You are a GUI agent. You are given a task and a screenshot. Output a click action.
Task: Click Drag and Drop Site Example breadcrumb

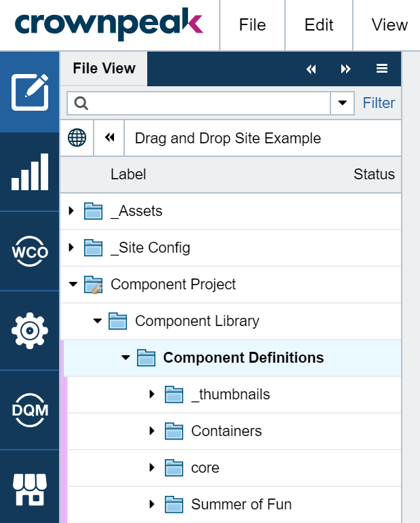[228, 138]
